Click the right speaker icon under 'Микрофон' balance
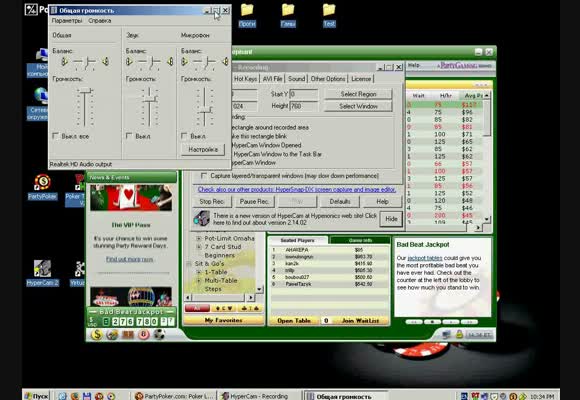580x400 pixels. [225, 61]
